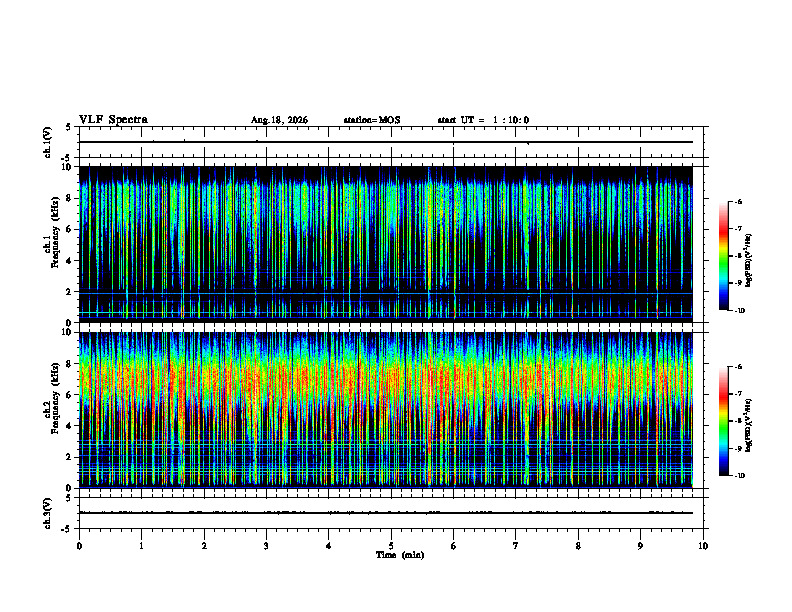Click the ch.1 color bar log(PSD) label
Screen dimensions: 792x612
[x=749, y=260]
